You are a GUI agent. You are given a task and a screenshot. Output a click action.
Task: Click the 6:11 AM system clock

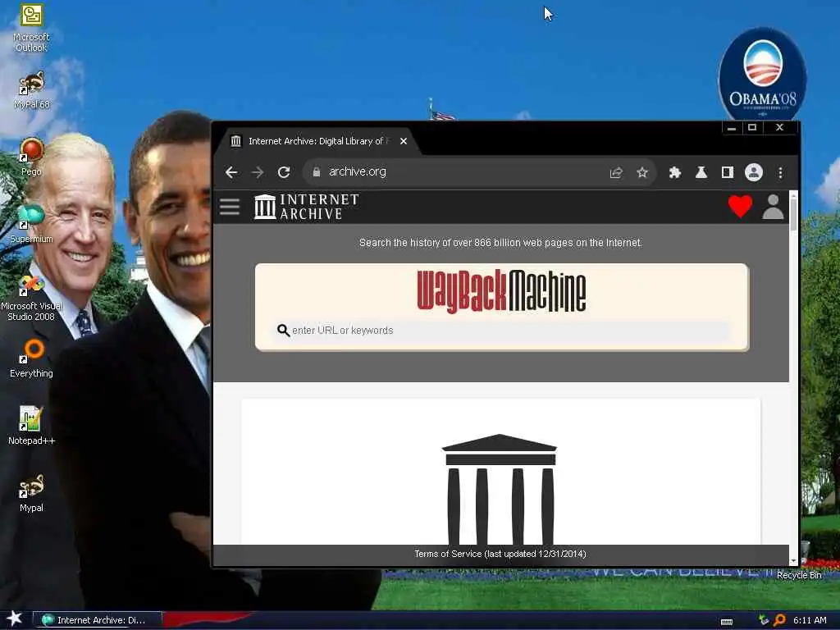click(x=810, y=620)
